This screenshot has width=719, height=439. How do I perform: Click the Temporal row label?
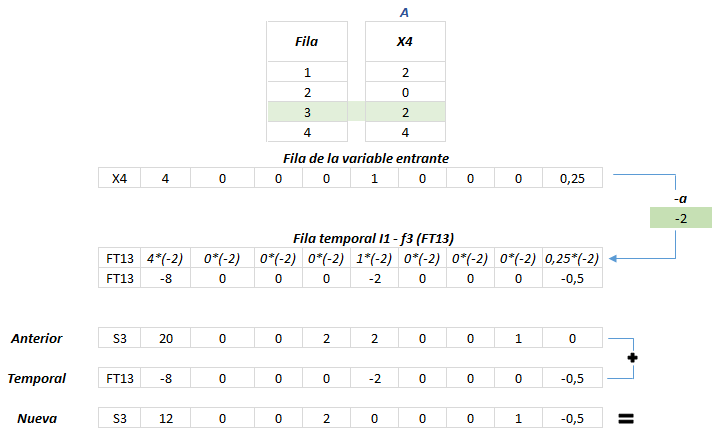pyautogui.click(x=37, y=378)
